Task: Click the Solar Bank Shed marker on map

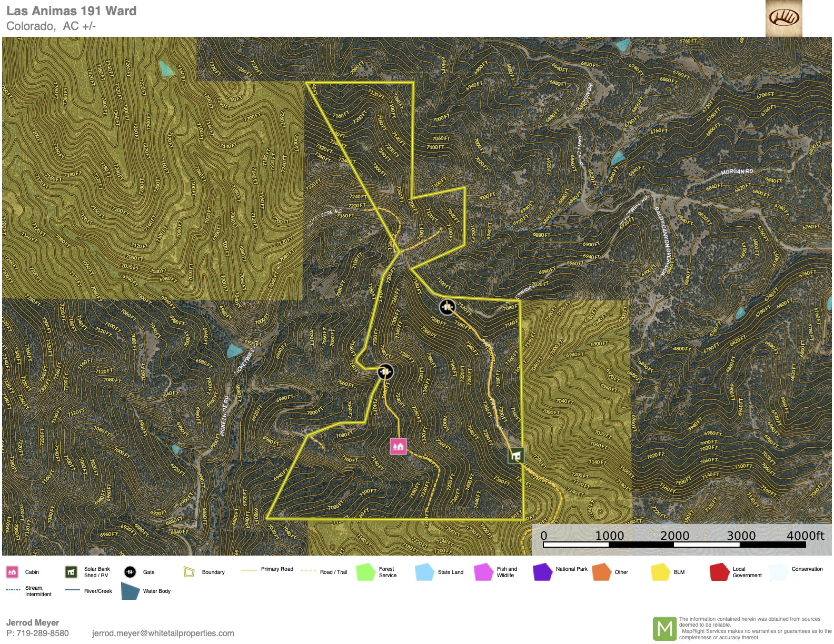Action: [x=515, y=456]
